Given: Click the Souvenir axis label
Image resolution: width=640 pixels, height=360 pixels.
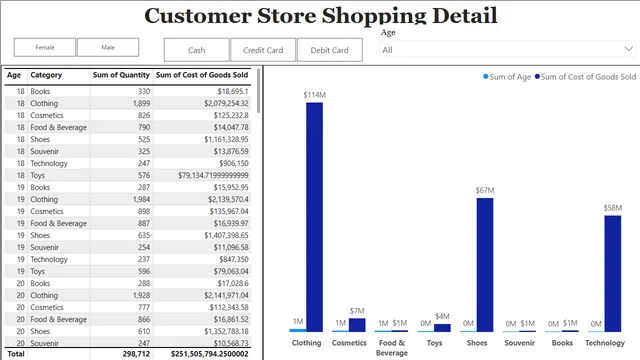Looking at the screenshot, I should [519, 343].
